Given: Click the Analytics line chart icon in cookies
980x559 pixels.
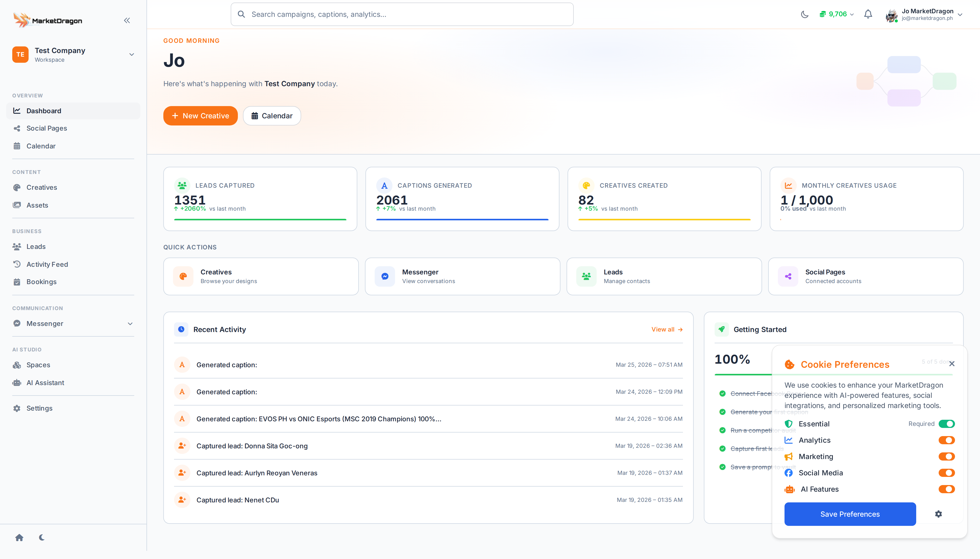Looking at the screenshot, I should pos(789,440).
